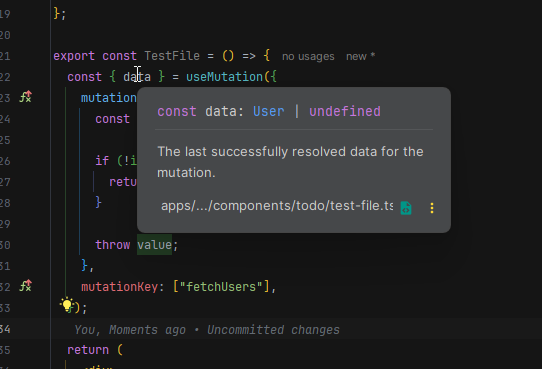Open the tooltip's three-dot more options menu
Screen dimensions: 542x369
pos(432,208)
